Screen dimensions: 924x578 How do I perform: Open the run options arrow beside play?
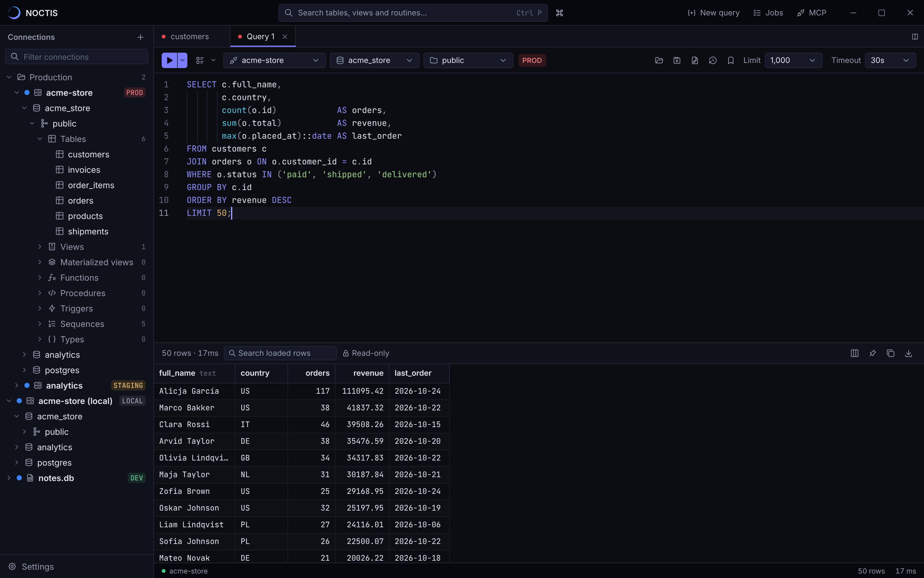pyautogui.click(x=183, y=60)
